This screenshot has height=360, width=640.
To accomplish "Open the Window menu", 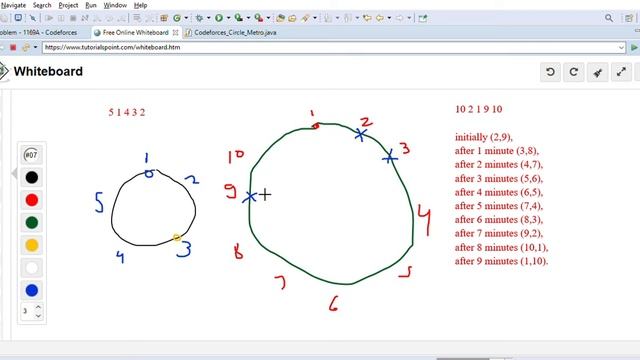I will pos(115,5).
